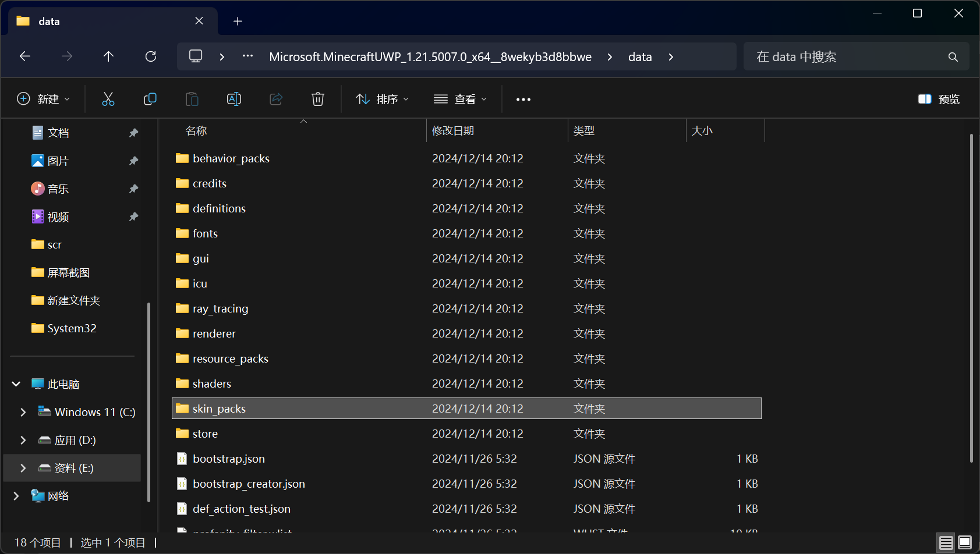Image resolution: width=980 pixels, height=554 pixels.
Task: Toggle the 预览 preview pane
Action: pos(939,99)
